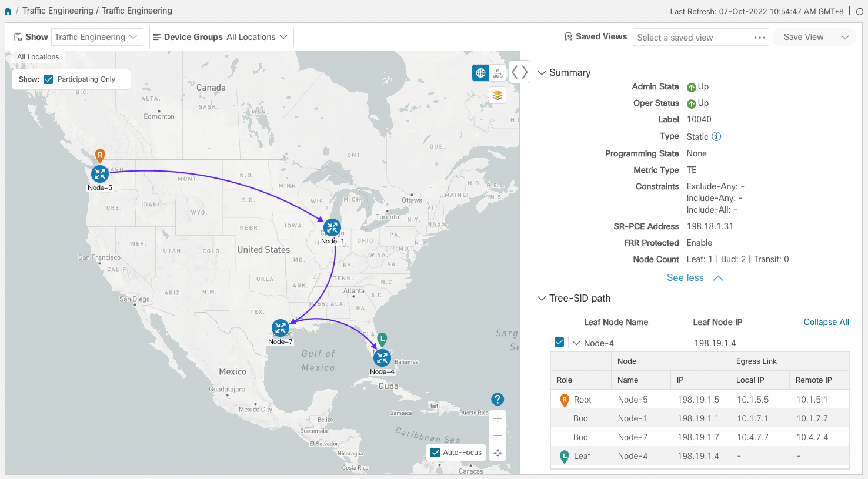
Task: Click the Type info icon
Action: (x=716, y=136)
